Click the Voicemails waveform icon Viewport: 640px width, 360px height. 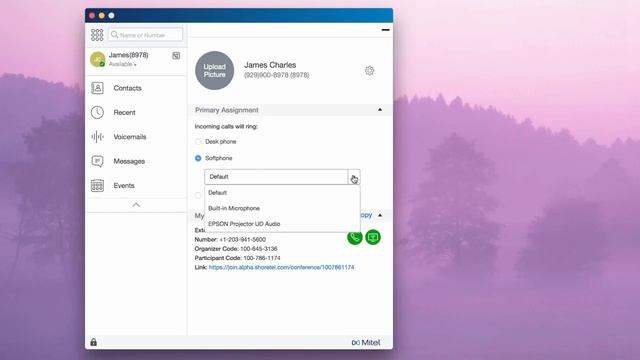pos(97,137)
